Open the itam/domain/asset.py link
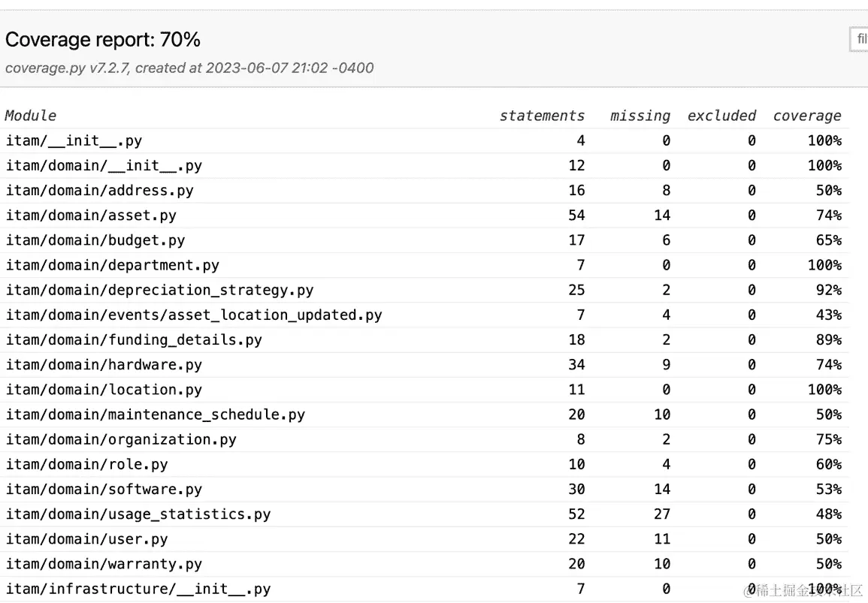This screenshot has width=868, height=603. tap(91, 216)
